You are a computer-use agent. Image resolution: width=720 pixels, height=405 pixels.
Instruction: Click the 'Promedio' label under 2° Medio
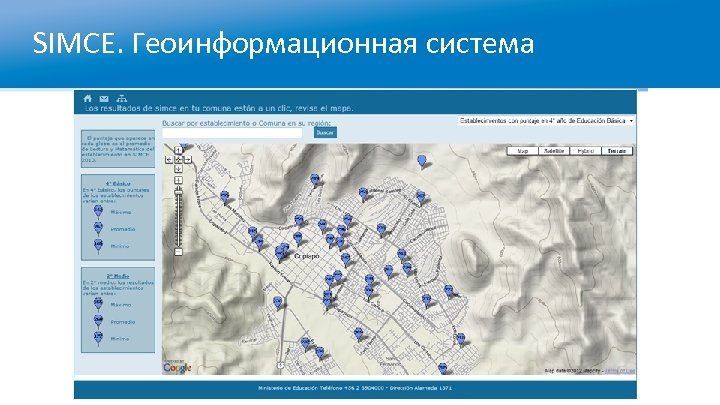click(x=123, y=322)
